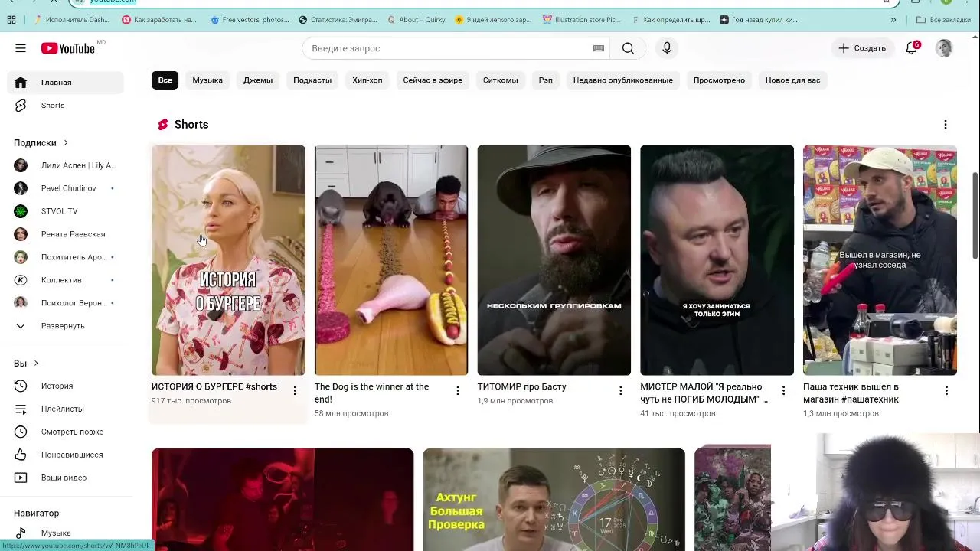This screenshot has height=551, width=980.
Task: Select the Новое для вас chip
Action: pyautogui.click(x=793, y=80)
